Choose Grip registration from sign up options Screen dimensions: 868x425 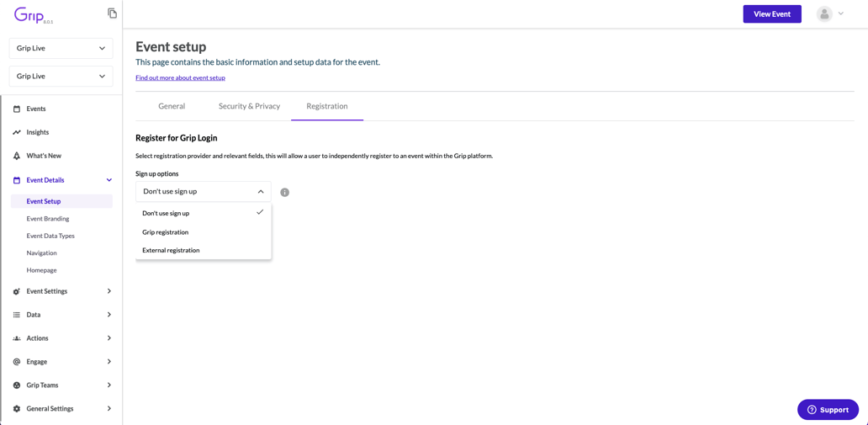point(166,232)
